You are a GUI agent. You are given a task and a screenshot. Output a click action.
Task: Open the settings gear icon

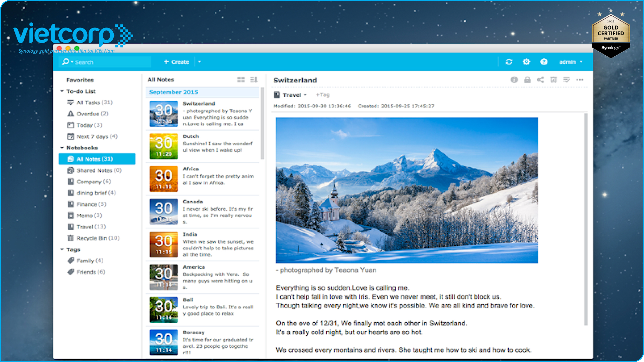(x=526, y=62)
